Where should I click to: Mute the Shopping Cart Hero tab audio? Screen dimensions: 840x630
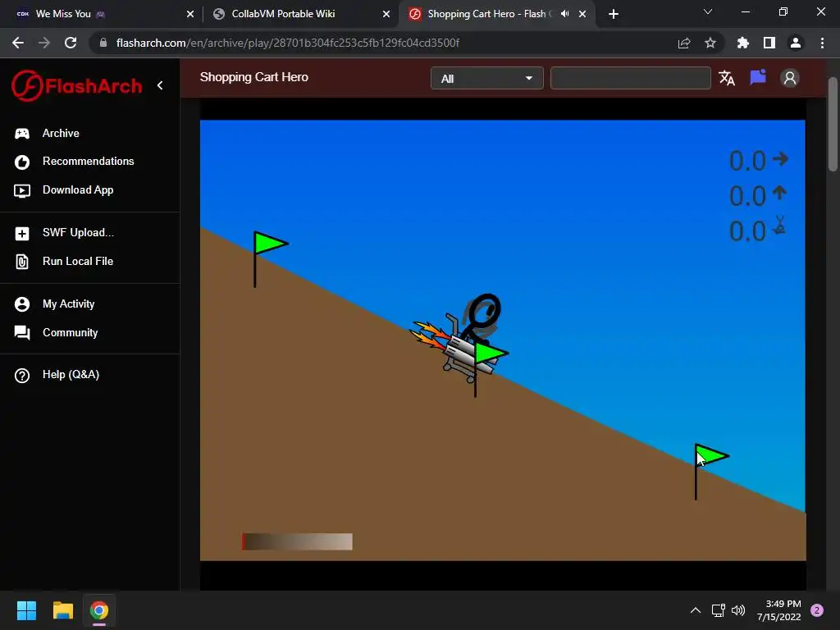(x=564, y=14)
